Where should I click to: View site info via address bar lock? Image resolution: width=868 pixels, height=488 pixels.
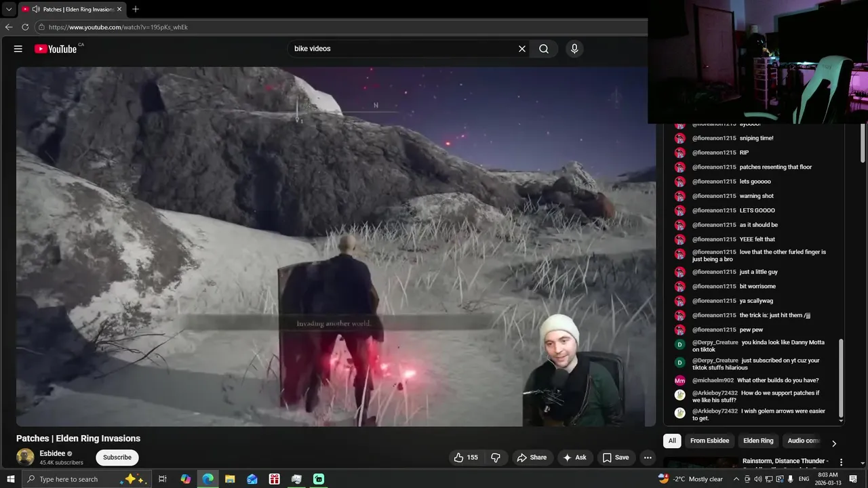point(41,27)
